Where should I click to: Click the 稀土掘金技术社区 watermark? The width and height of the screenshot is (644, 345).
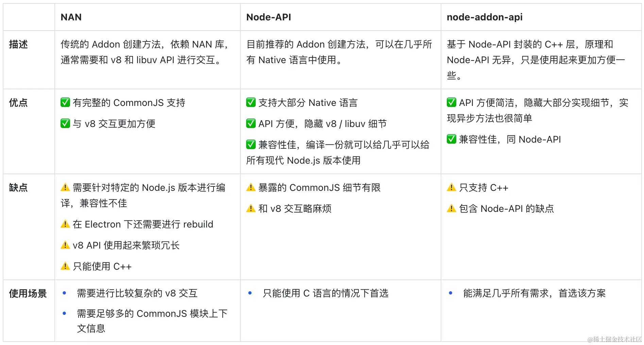614,339
